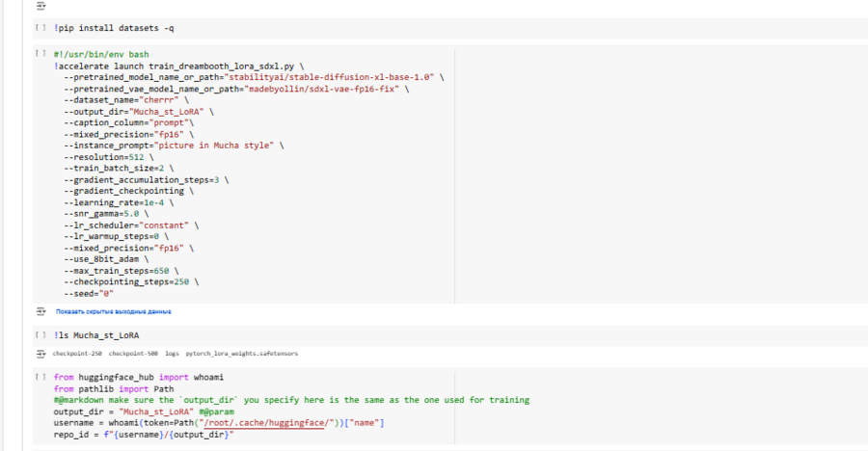Viewport: 868px width, 451px height.
Task: Click the repo_id assignment line
Action: point(145,436)
